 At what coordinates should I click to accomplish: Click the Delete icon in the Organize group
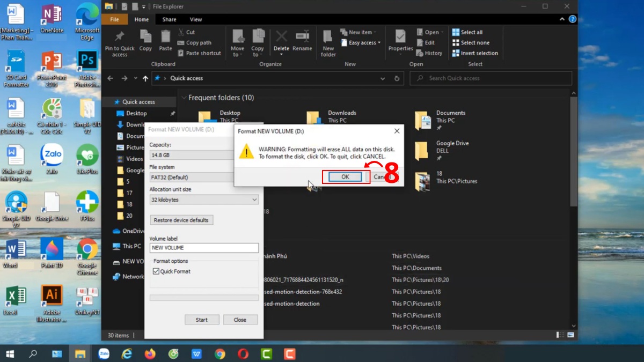281,39
